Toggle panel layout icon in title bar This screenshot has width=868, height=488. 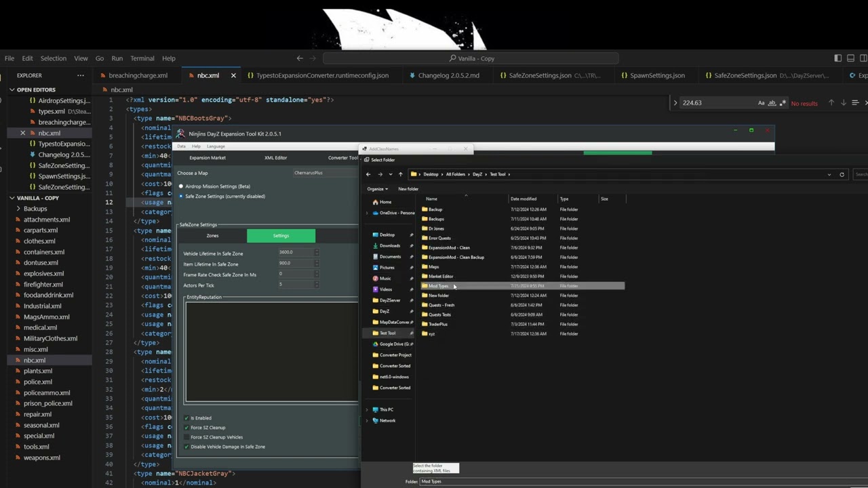coord(850,58)
